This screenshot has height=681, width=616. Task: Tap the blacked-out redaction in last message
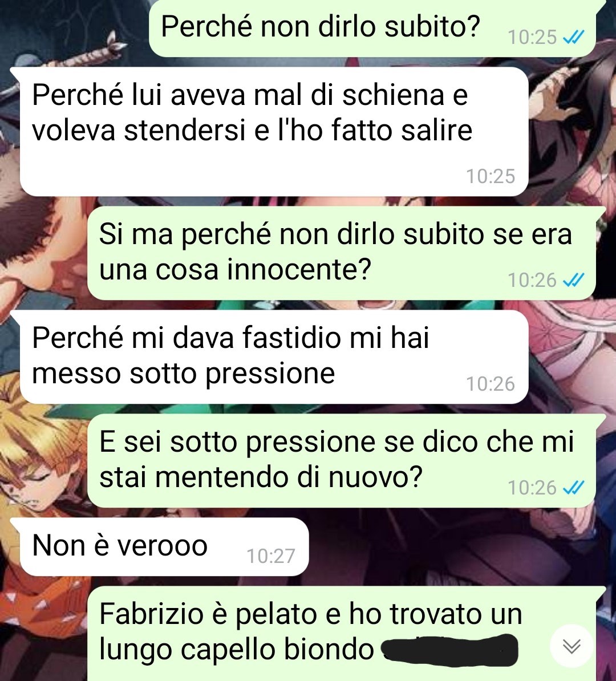pyautogui.click(x=449, y=650)
